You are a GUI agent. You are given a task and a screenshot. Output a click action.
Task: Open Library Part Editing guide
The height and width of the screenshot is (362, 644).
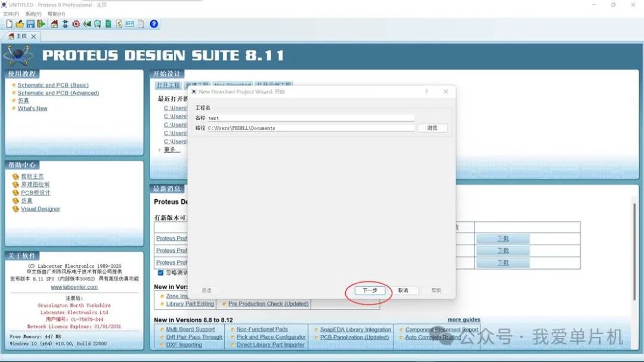[x=190, y=304]
